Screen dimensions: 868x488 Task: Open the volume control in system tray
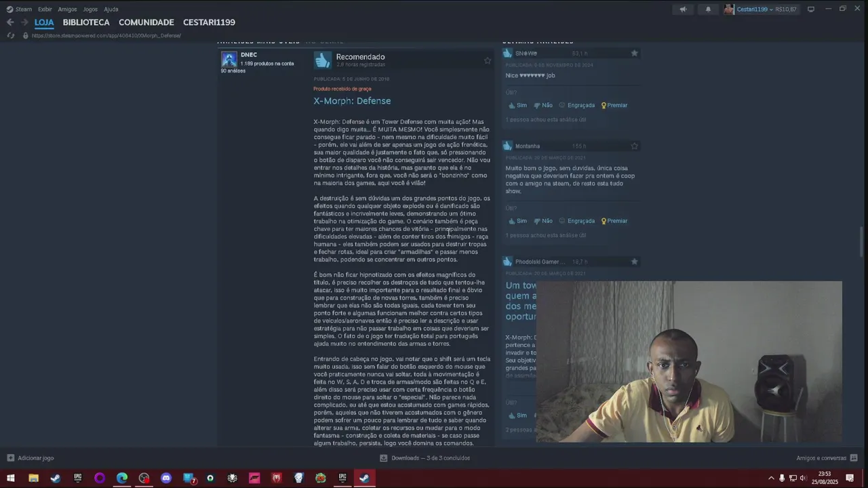tap(804, 478)
